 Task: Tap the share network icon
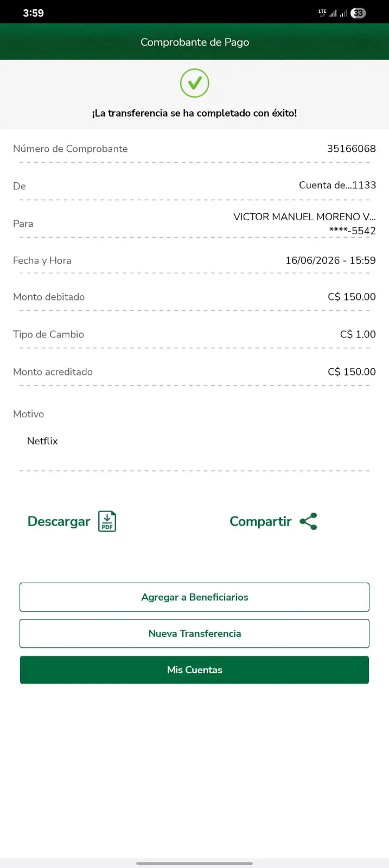(x=308, y=521)
